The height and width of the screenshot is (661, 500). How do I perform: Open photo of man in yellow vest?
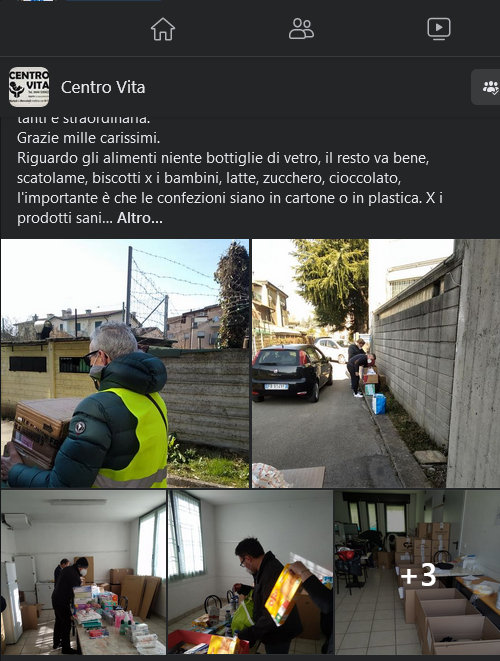(125, 363)
